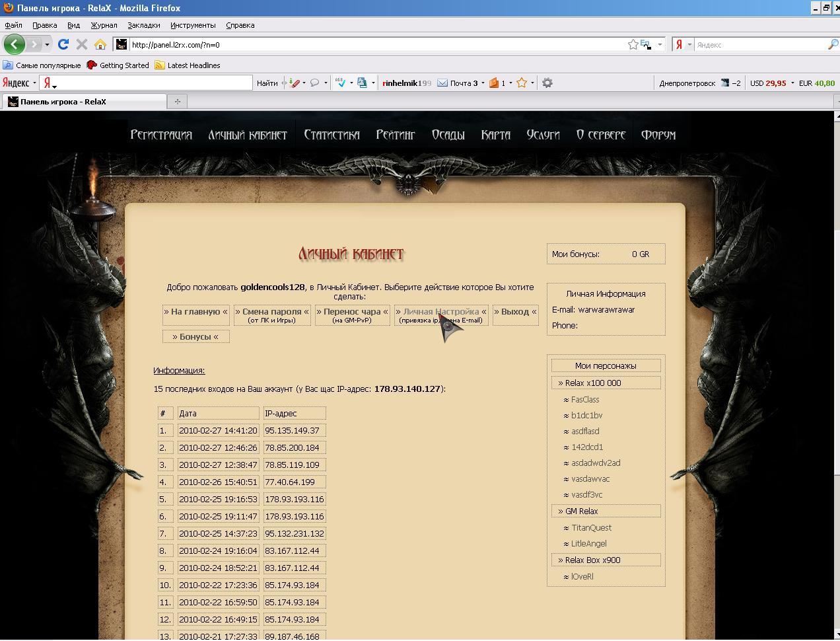
Task: Expand the Relax Box x900 server group
Action: [x=606, y=560]
